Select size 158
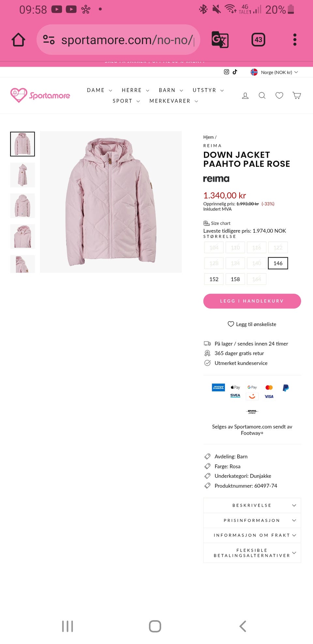The height and width of the screenshot is (644, 313). [x=235, y=279]
